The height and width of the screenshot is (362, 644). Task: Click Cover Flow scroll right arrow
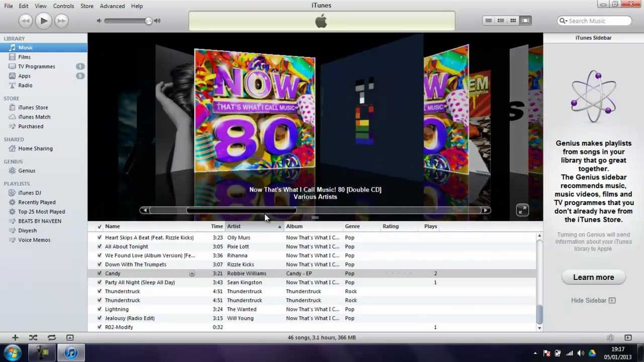pyautogui.click(x=486, y=210)
